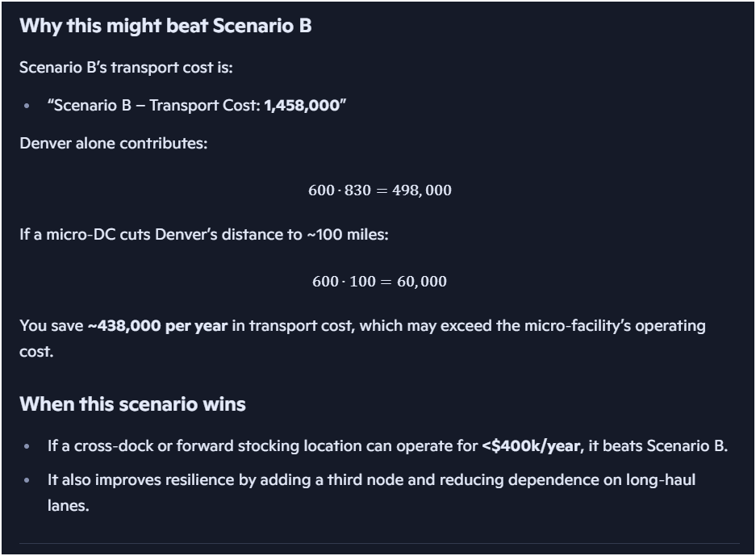Screen dimensions: 756x556
Task: Click the bullet dot before the Transport Cost quote
Action: 27,107
